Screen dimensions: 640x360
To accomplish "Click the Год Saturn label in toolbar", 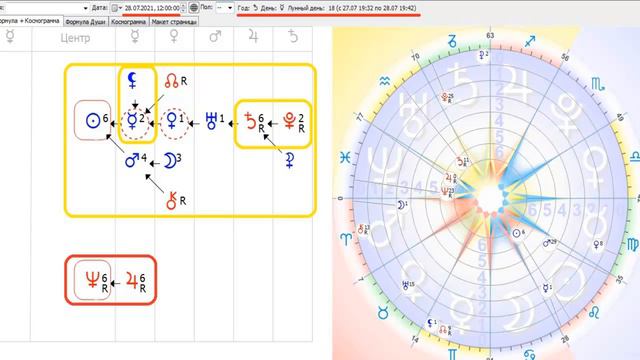I will pos(248,8).
